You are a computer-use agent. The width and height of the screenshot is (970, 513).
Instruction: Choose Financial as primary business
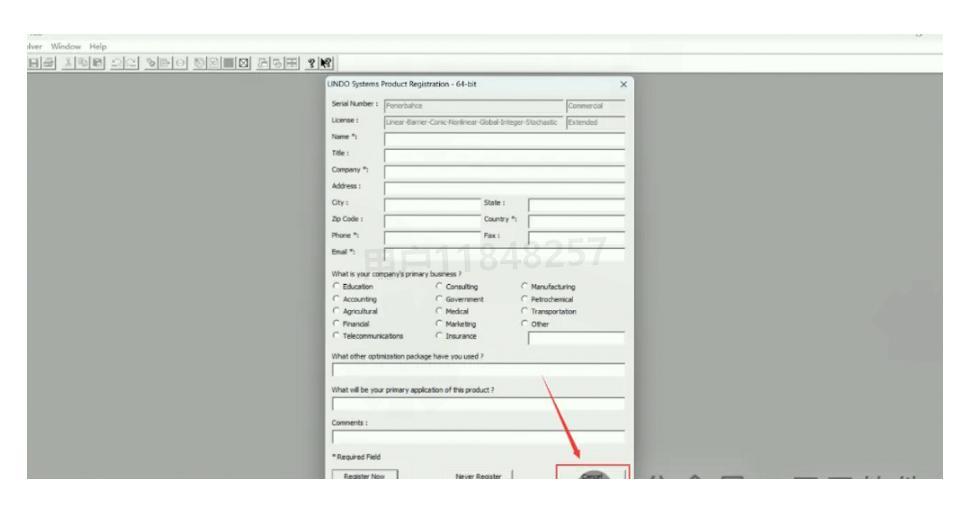click(x=337, y=323)
